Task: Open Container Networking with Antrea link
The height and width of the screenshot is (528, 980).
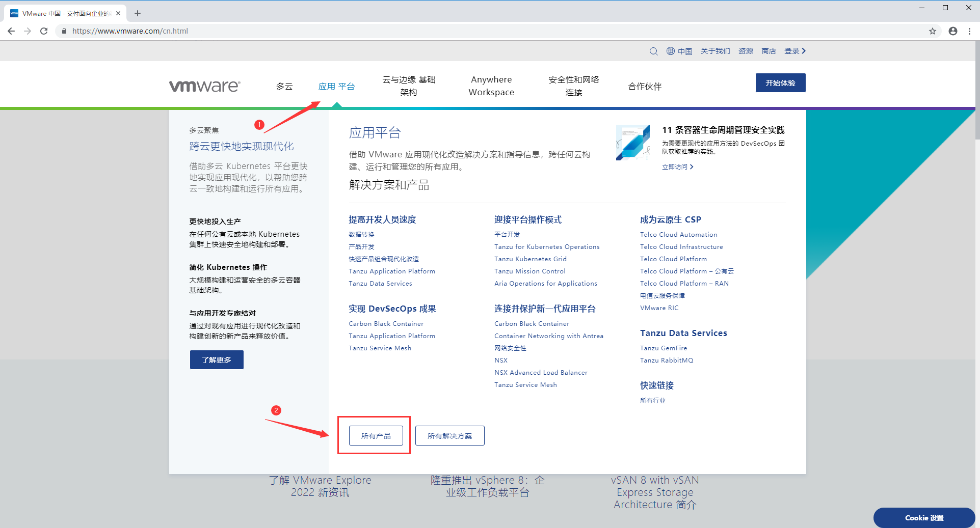Action: pyautogui.click(x=549, y=336)
